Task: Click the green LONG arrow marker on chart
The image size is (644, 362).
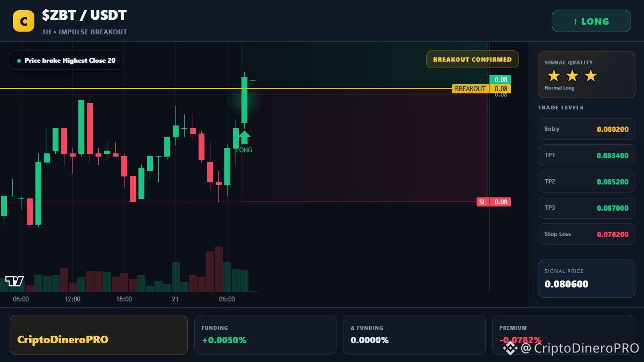Action: (x=244, y=137)
